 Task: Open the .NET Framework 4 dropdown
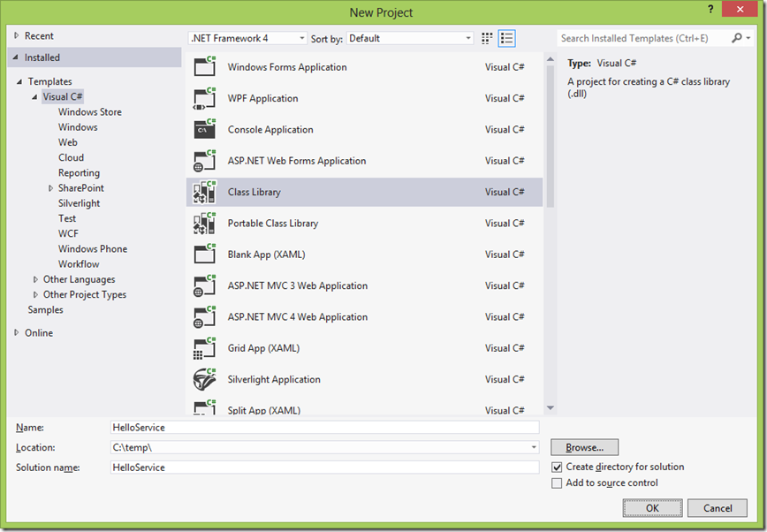247,38
